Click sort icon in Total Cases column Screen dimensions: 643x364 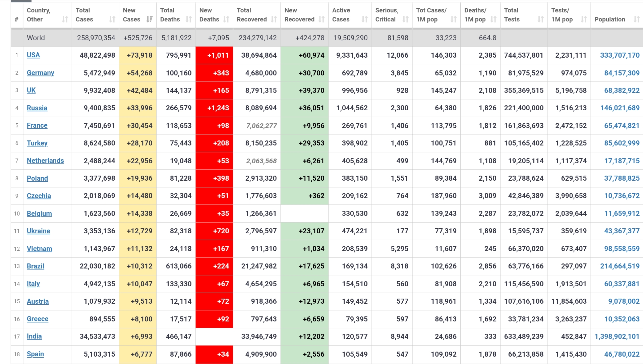[x=112, y=19]
